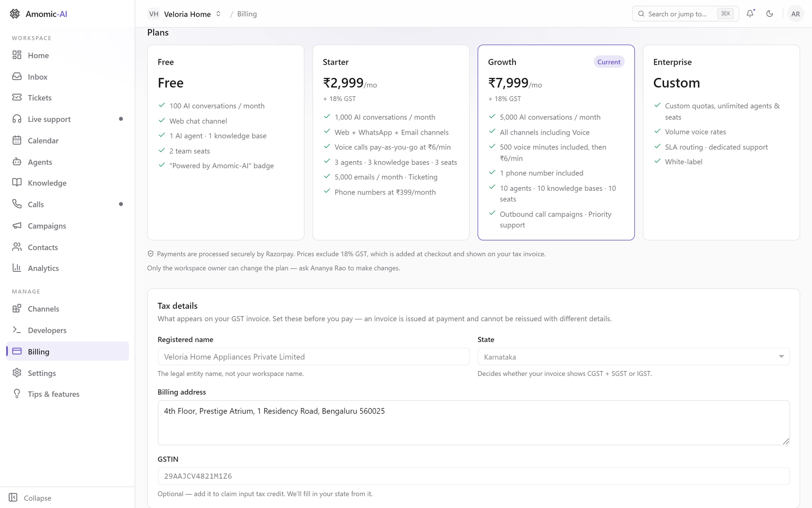The image size is (812, 508).
Task: Click "2 team seats" in Free plan
Action: (189, 151)
